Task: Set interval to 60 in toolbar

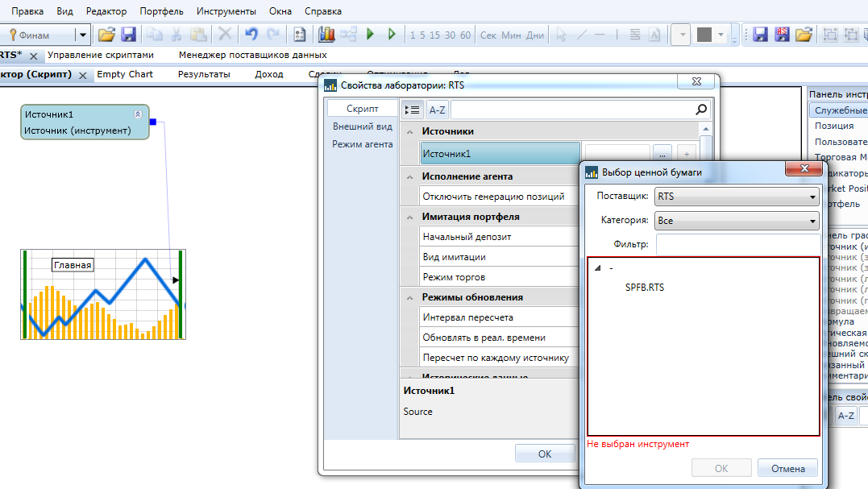Action: pos(466,35)
